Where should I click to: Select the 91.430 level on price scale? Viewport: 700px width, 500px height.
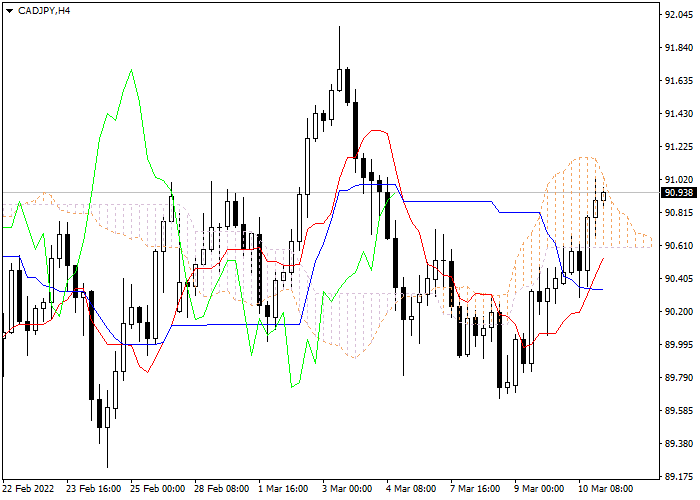click(x=678, y=114)
